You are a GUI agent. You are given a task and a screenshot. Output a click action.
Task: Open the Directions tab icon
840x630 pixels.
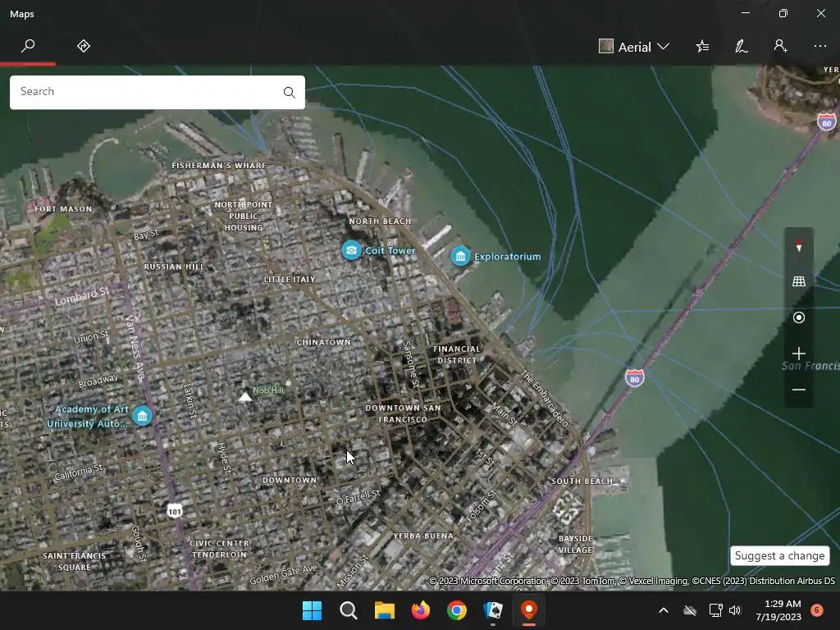click(x=84, y=46)
